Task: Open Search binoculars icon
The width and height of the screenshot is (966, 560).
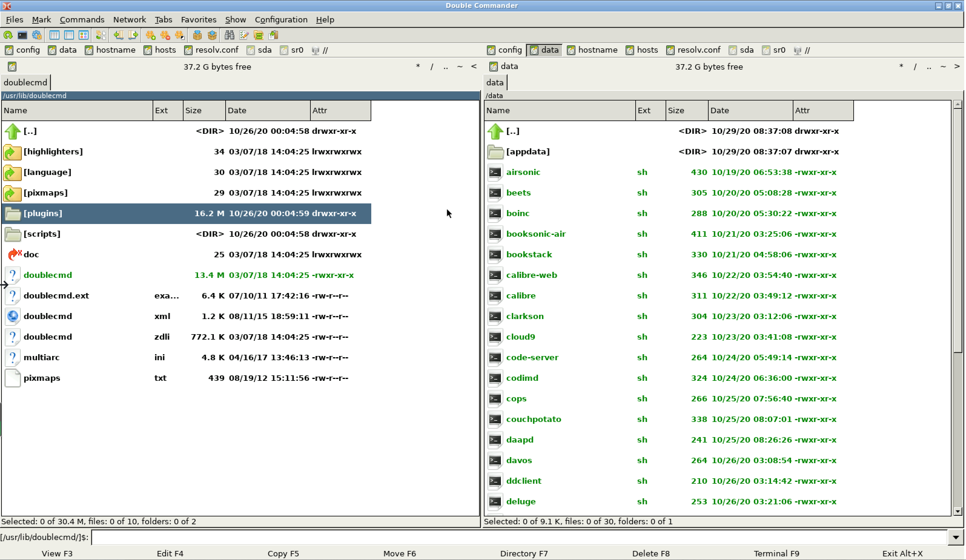Action: click(229, 35)
